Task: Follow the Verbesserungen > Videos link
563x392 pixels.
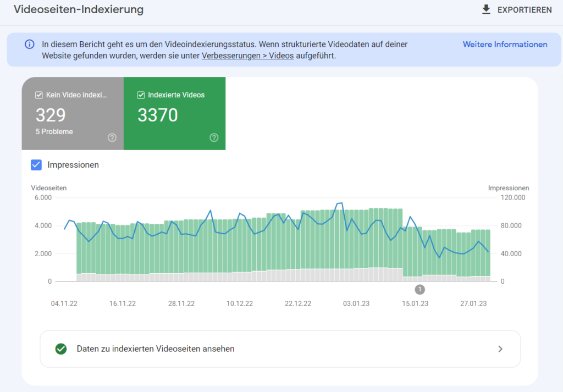Action: 247,56
